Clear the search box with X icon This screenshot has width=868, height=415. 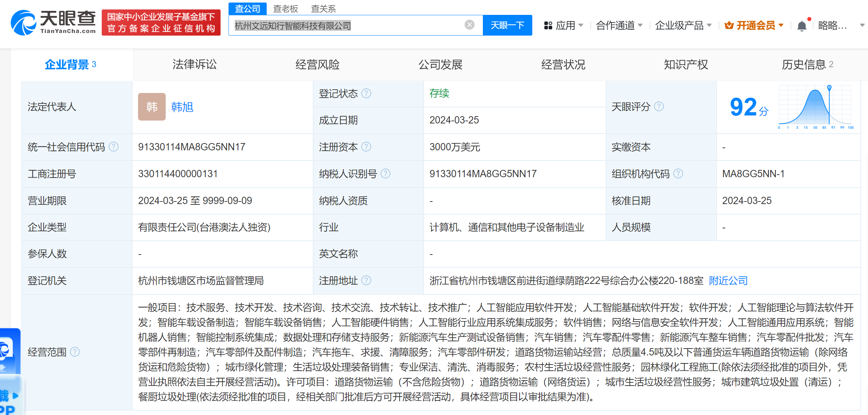[x=469, y=25]
